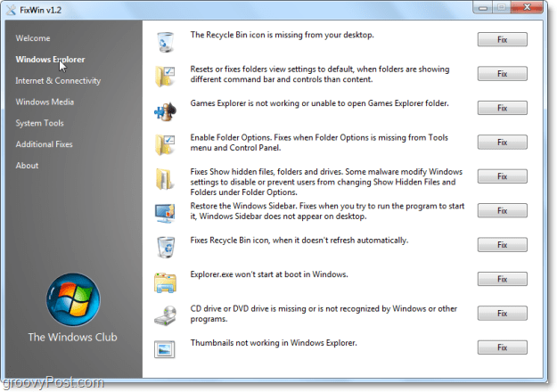Click the 'Restore the Windows Sidebar' description text
The width and height of the screenshot is (557, 392).
coord(327,211)
